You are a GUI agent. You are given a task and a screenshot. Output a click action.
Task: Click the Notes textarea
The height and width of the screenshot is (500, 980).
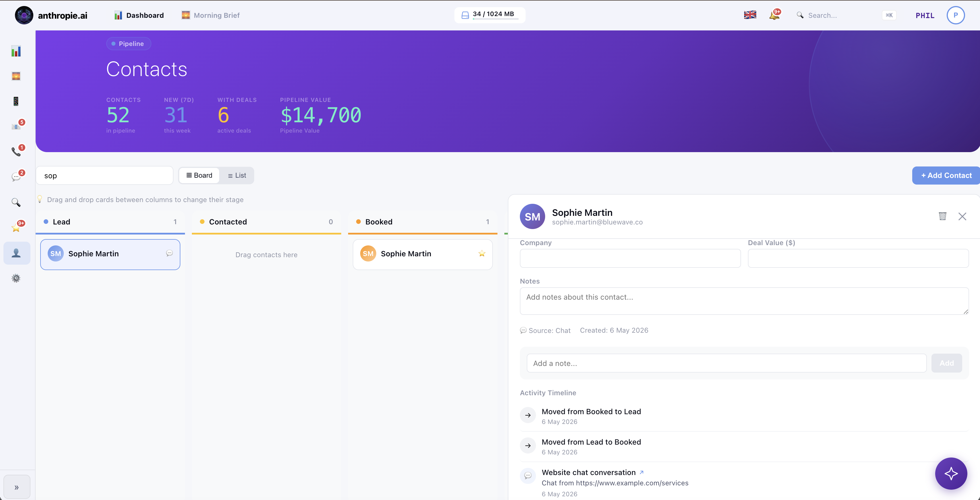point(744,301)
